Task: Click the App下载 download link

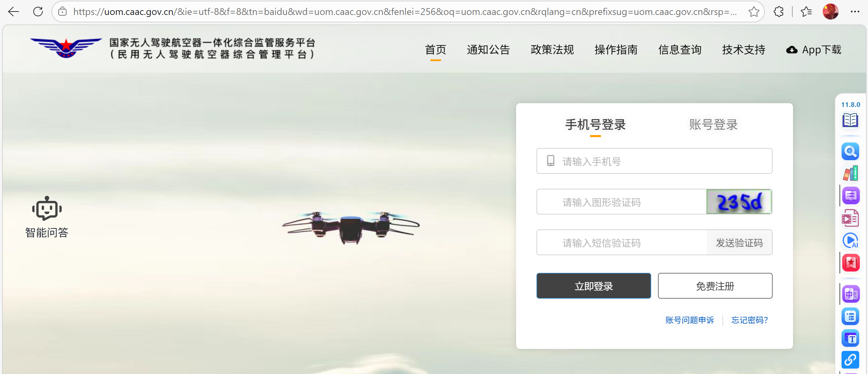Action: click(x=814, y=50)
